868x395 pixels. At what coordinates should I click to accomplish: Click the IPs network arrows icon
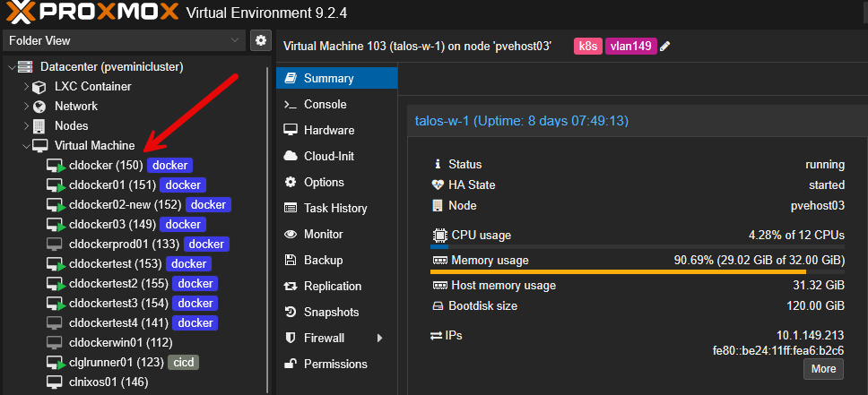click(436, 335)
